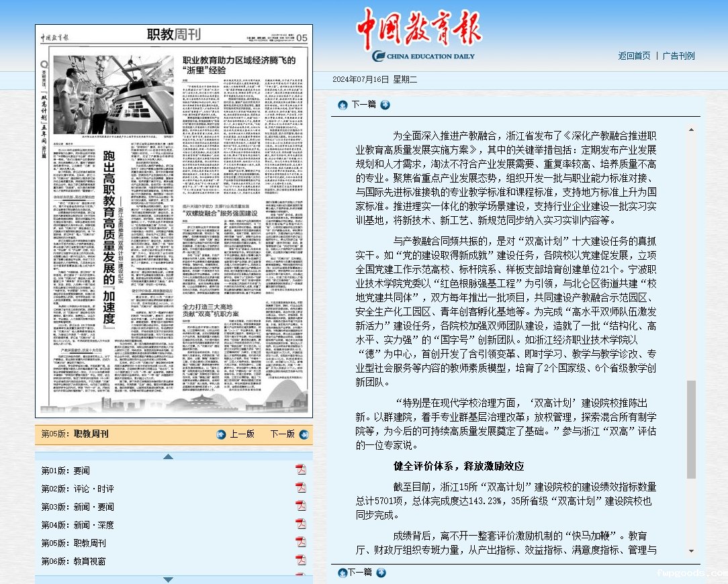Viewport: 728px width, 584px height.
Task: Download the PDF of 第02版 评论·时评
Action: (301, 487)
